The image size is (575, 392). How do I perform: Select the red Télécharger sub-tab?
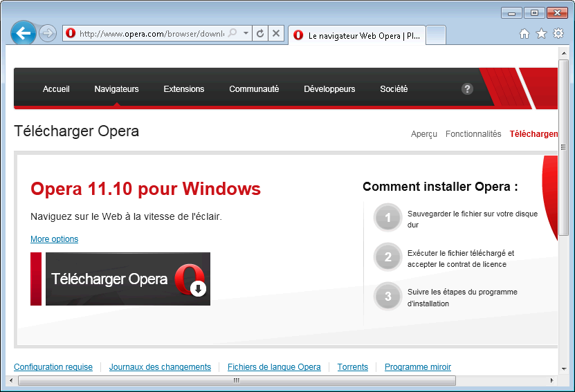[x=533, y=134]
